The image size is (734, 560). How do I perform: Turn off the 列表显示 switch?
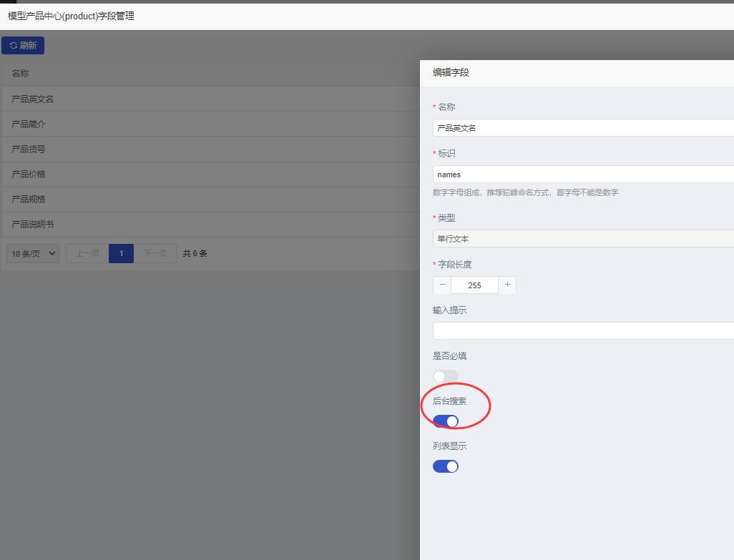coord(445,466)
